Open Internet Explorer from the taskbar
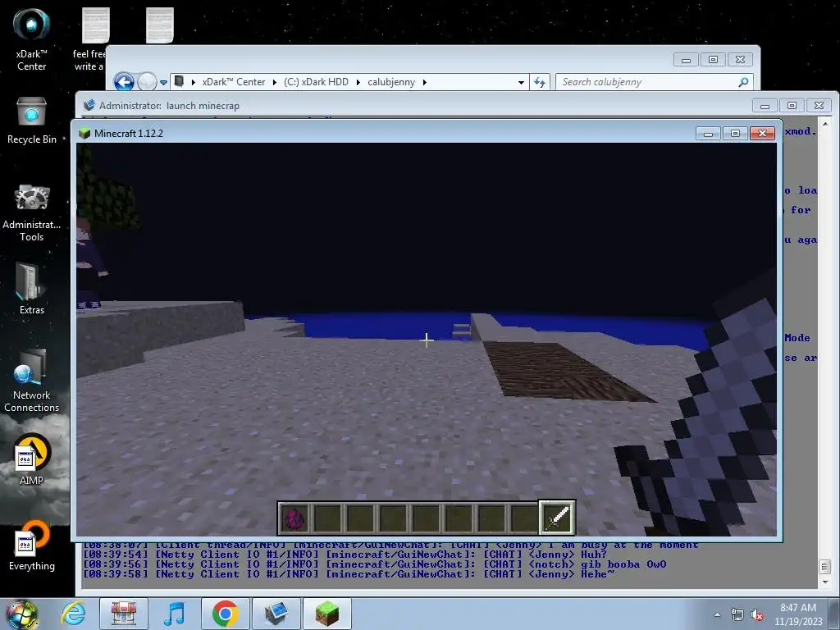Image resolution: width=840 pixels, height=630 pixels. (73, 614)
